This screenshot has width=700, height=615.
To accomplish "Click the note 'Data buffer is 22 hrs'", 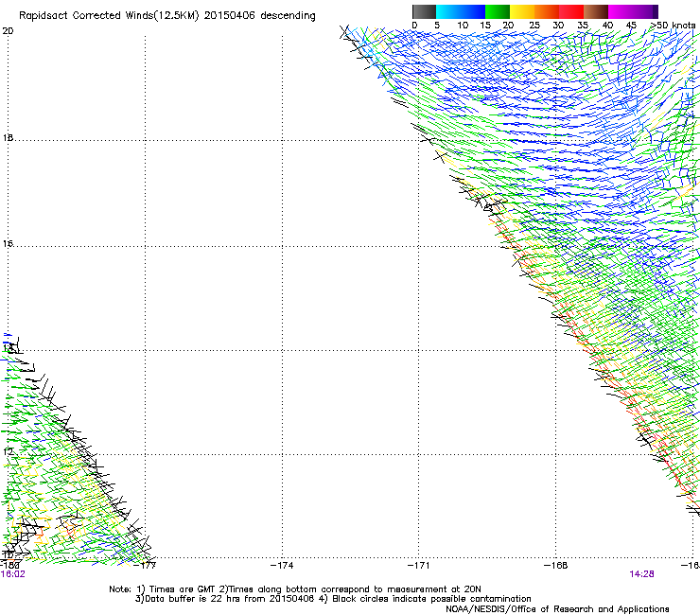I will coord(193,599).
